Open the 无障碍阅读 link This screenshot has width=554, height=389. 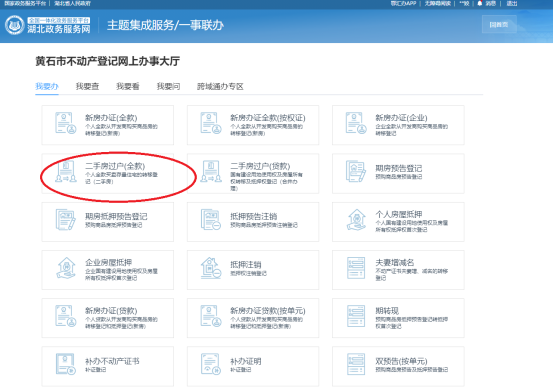438,4
